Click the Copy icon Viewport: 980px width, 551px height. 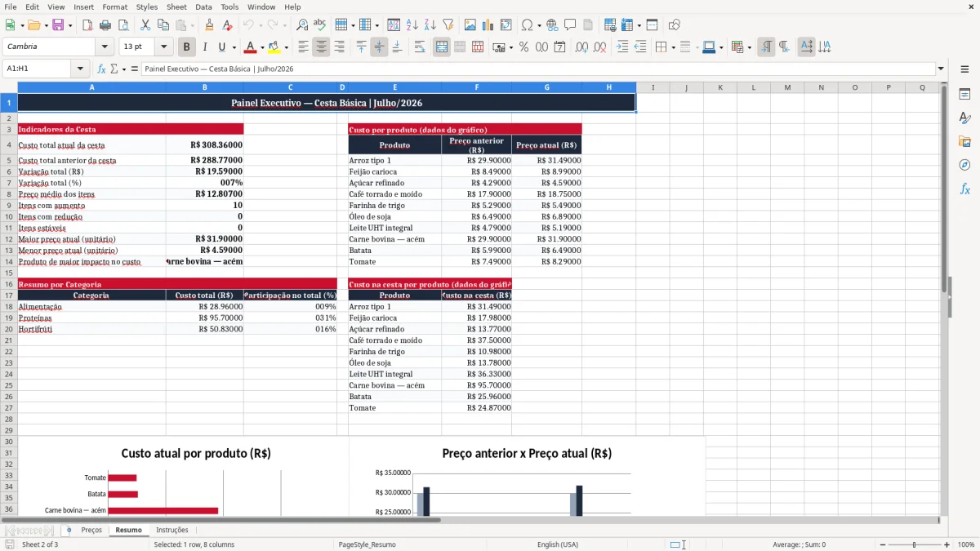[x=163, y=25]
